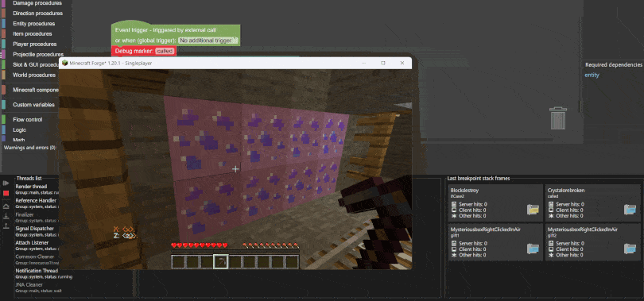Click Server hits icon on Blockdestroy card

454,204
